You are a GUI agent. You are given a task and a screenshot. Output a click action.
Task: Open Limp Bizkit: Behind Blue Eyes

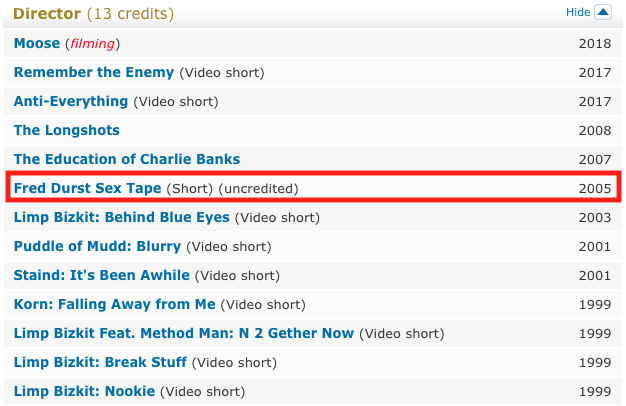point(122,217)
